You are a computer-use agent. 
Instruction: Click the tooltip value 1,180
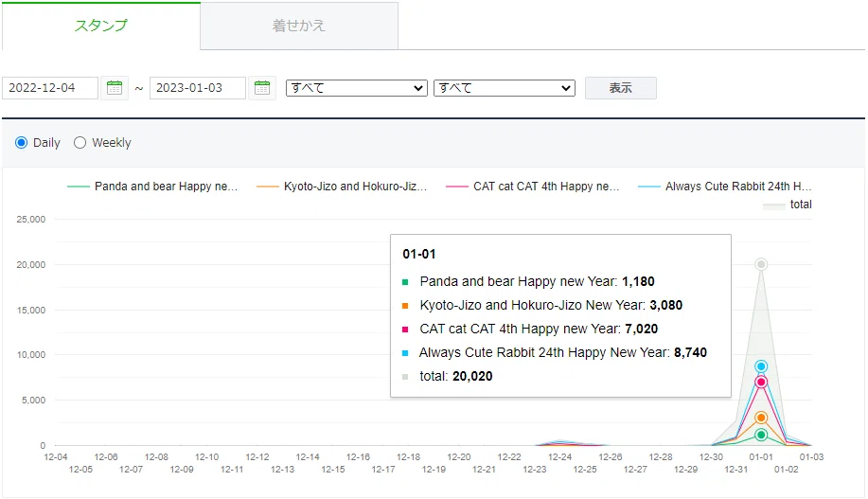[638, 281]
